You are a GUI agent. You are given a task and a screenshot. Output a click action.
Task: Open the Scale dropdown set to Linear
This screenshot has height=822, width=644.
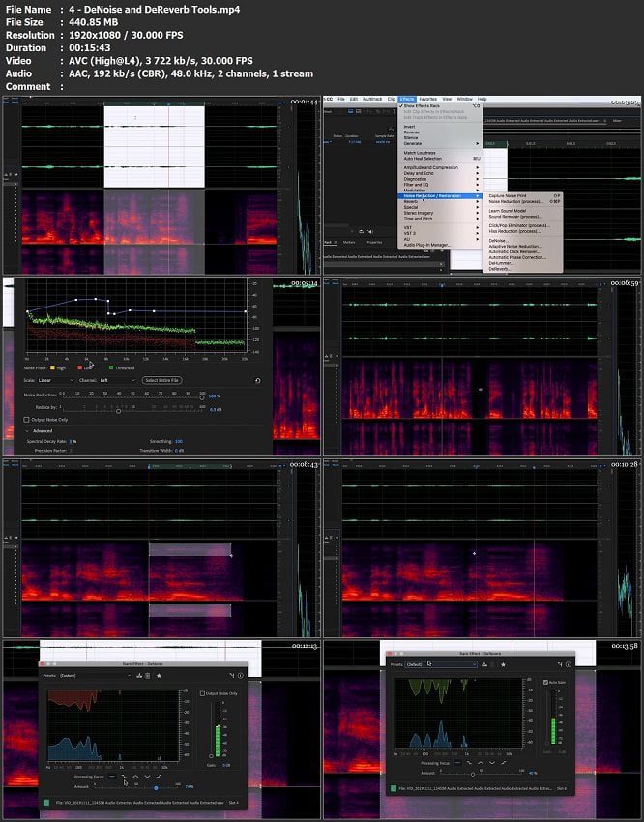(55, 380)
